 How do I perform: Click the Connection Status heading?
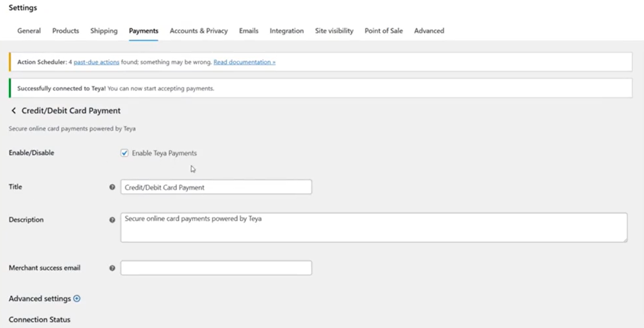coord(40,319)
